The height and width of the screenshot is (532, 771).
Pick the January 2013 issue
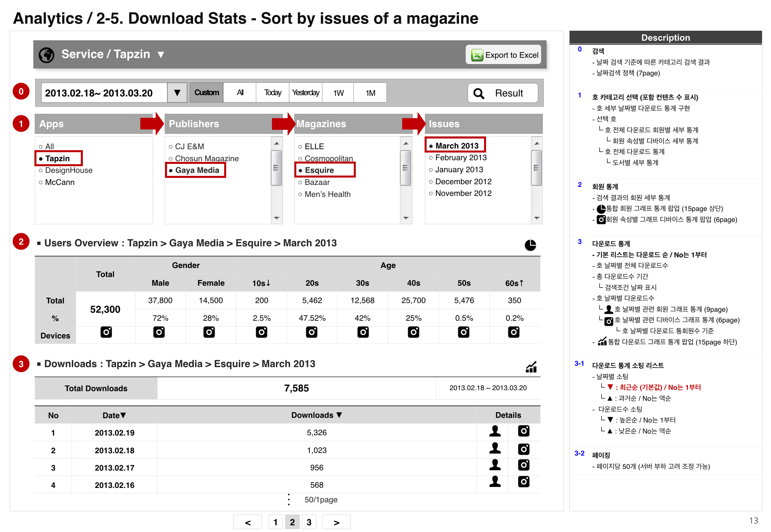click(x=456, y=170)
